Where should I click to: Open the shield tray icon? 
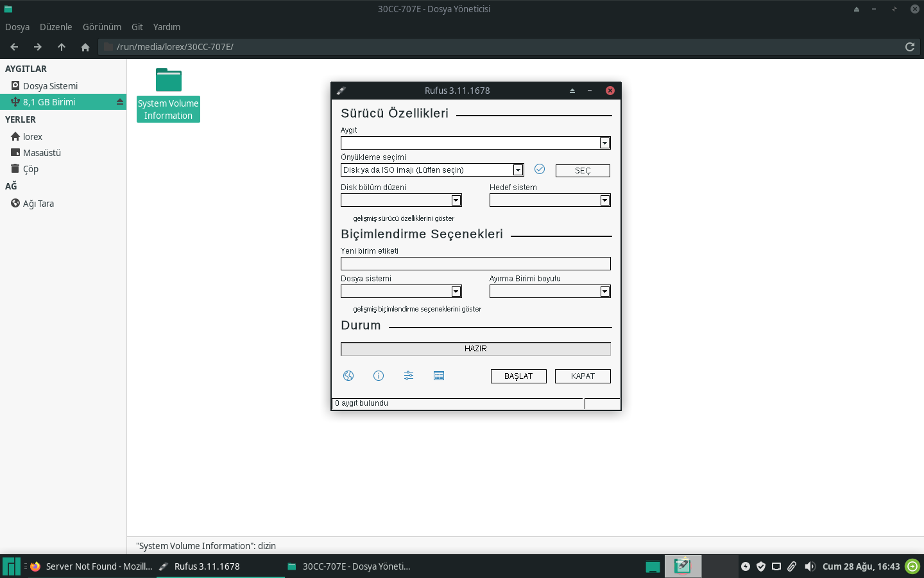click(x=761, y=566)
